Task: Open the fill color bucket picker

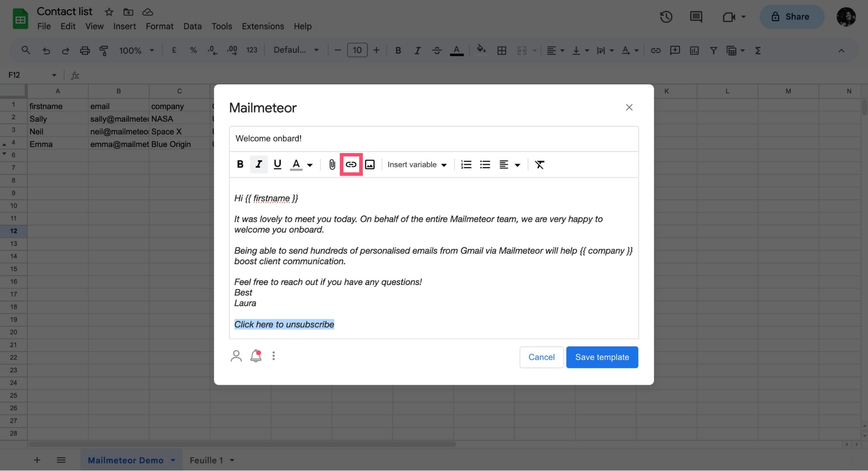Action: coord(481,50)
